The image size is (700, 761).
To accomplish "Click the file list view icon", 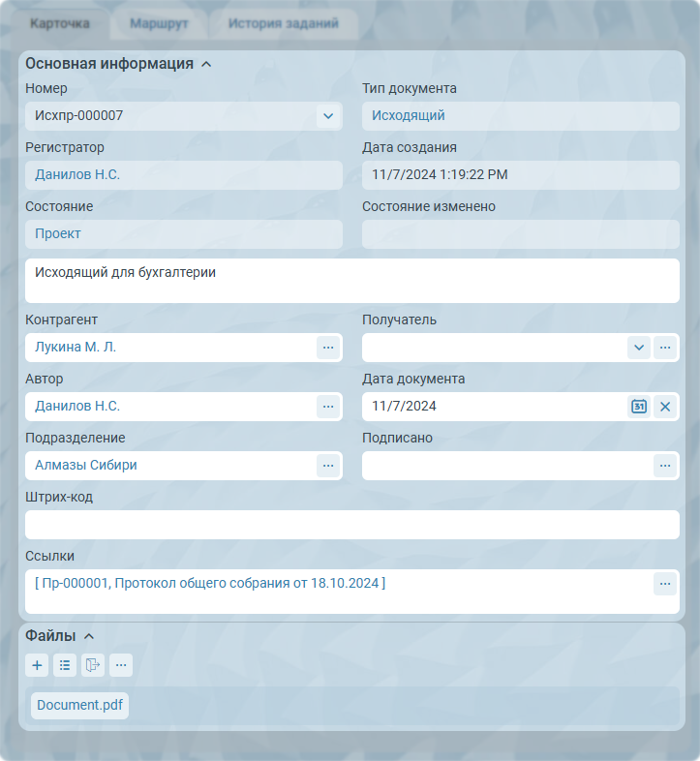I will [65, 665].
